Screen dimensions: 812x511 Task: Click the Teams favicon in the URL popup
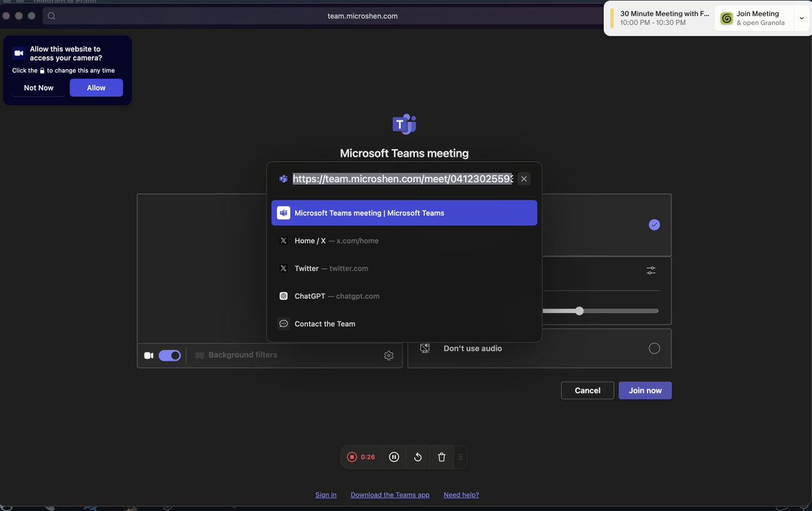click(x=284, y=179)
